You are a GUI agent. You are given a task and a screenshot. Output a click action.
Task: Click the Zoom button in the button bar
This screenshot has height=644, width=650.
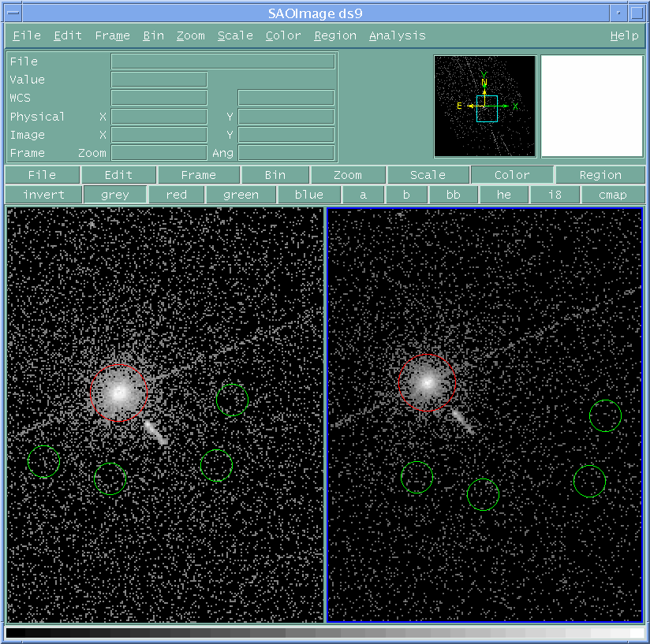tap(348, 175)
